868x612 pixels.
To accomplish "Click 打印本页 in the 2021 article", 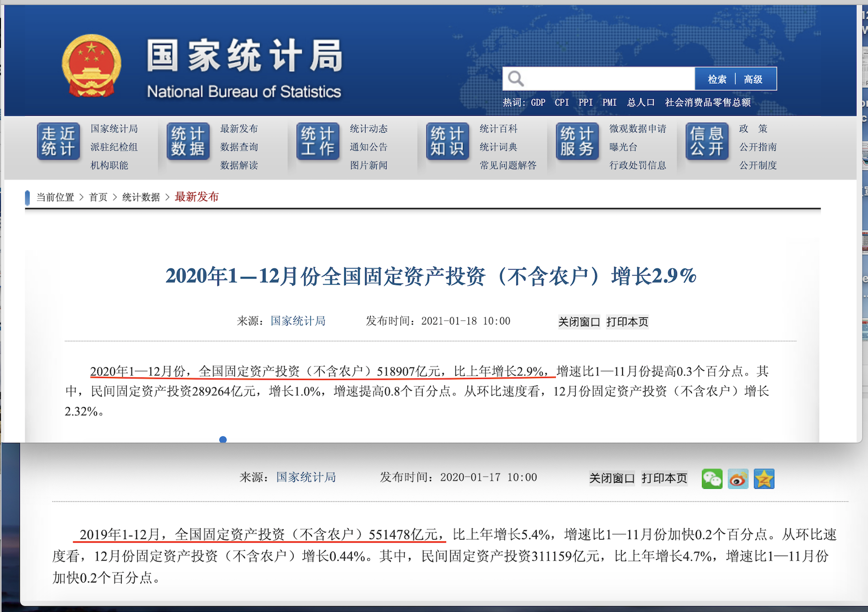I will pos(627,322).
